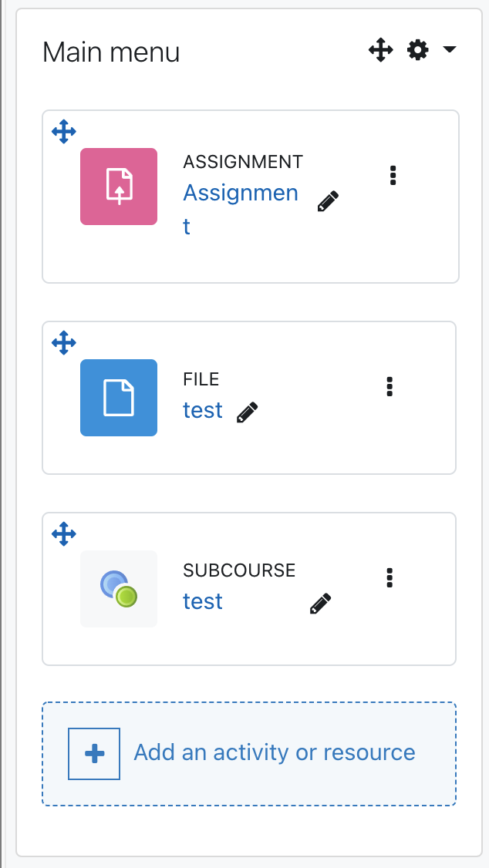
Task: Click the plus icon in the add box
Action: point(94,754)
